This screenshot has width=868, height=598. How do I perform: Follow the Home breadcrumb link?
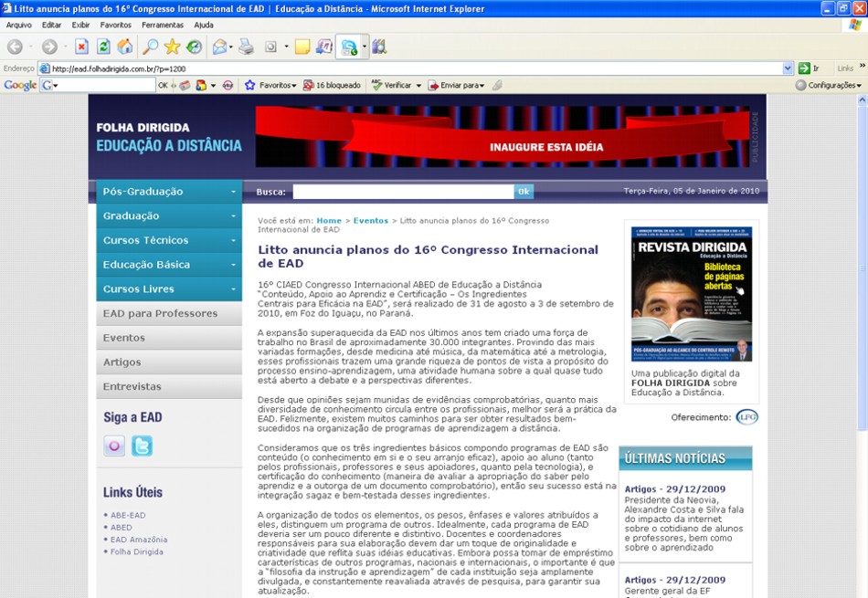point(329,221)
